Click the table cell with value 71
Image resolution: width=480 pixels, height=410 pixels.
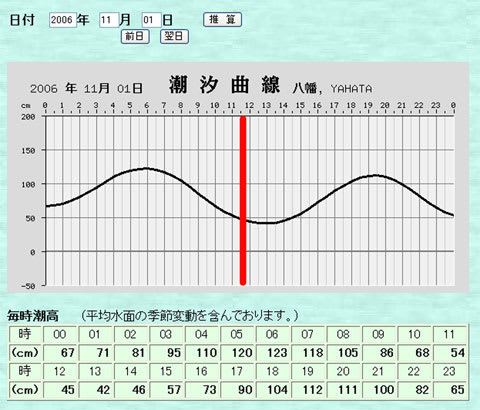96,353
